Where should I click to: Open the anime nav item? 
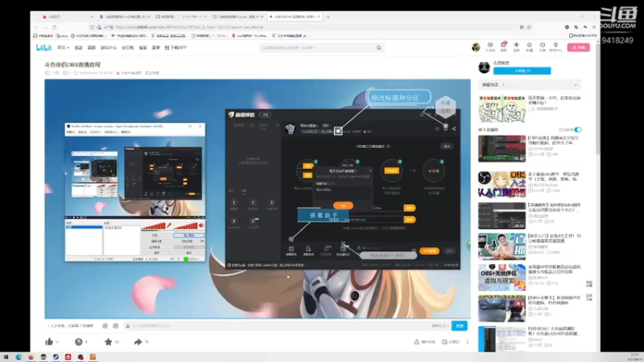(x=78, y=47)
